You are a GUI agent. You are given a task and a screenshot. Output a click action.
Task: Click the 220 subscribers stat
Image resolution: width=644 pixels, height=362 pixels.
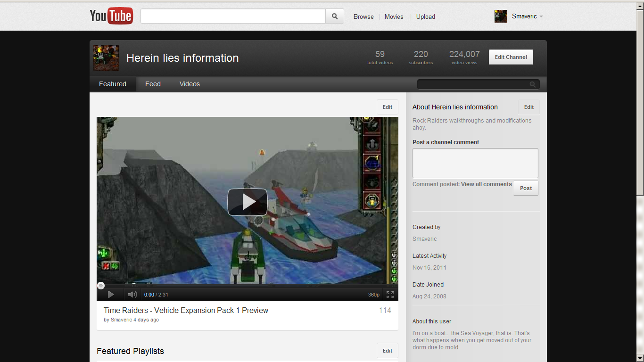(421, 57)
